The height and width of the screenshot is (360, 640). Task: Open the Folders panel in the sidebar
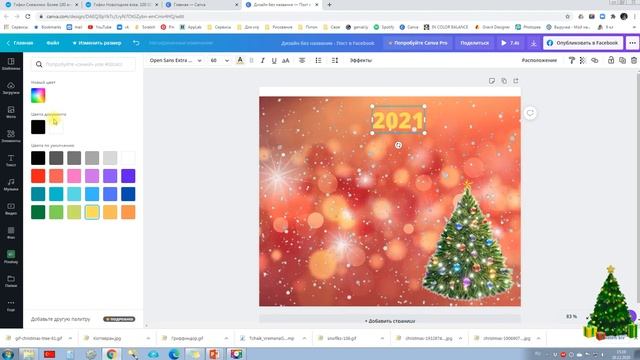(11, 281)
